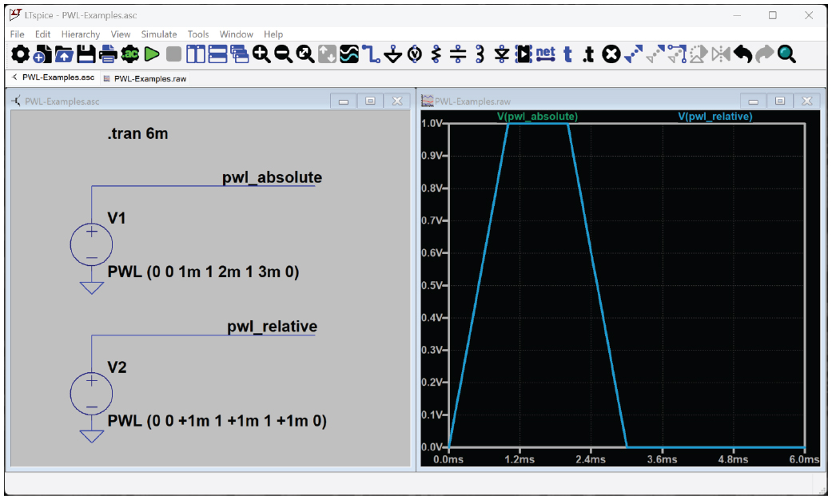Click the V(pwl_relative) trace label

coord(715,117)
